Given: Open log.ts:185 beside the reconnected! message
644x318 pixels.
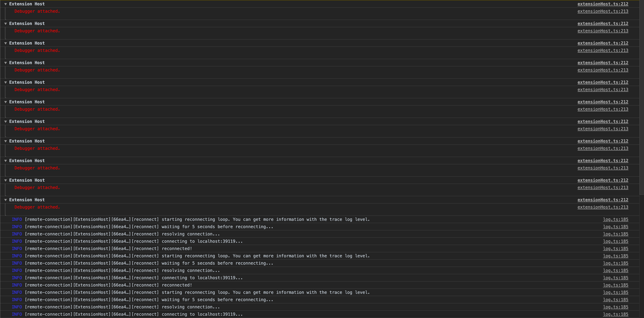Looking at the screenshot, I should point(615,248).
